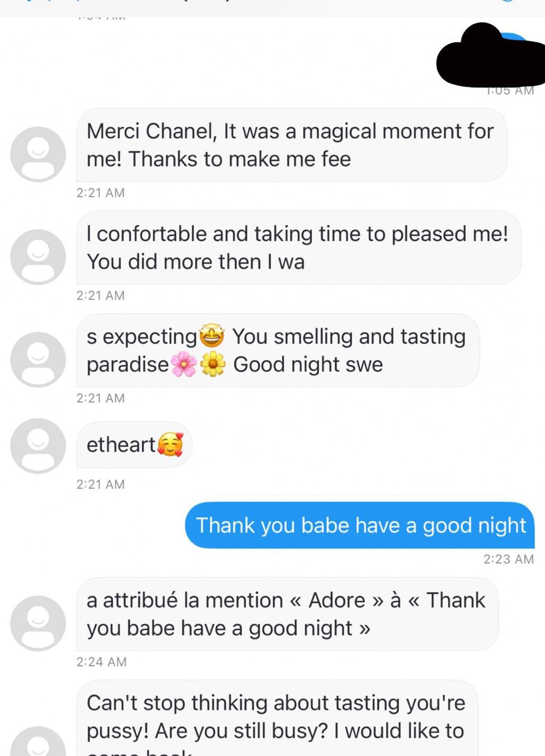Screen dimensions: 545x756
Task: Tap the star-struck emoji after "s expecting"
Action: [x=212, y=336]
